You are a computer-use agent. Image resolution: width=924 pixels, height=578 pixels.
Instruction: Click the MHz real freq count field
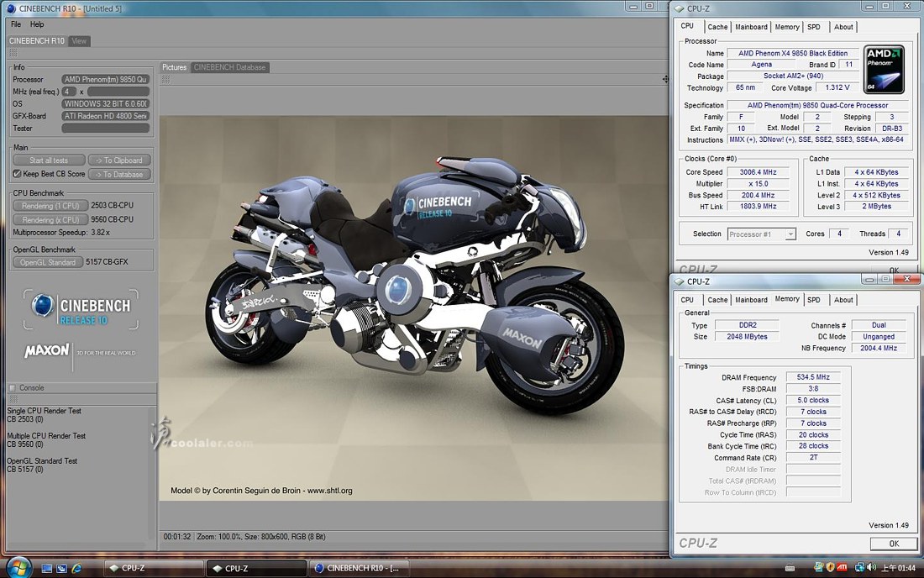point(69,92)
